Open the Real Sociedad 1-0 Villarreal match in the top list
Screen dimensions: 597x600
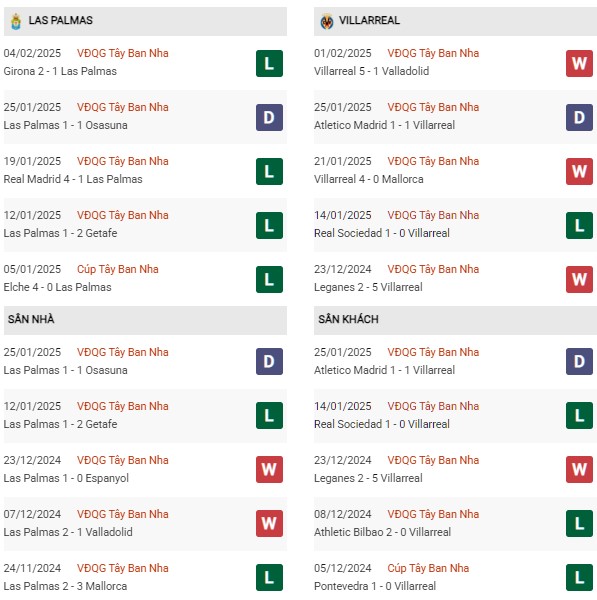point(382,233)
